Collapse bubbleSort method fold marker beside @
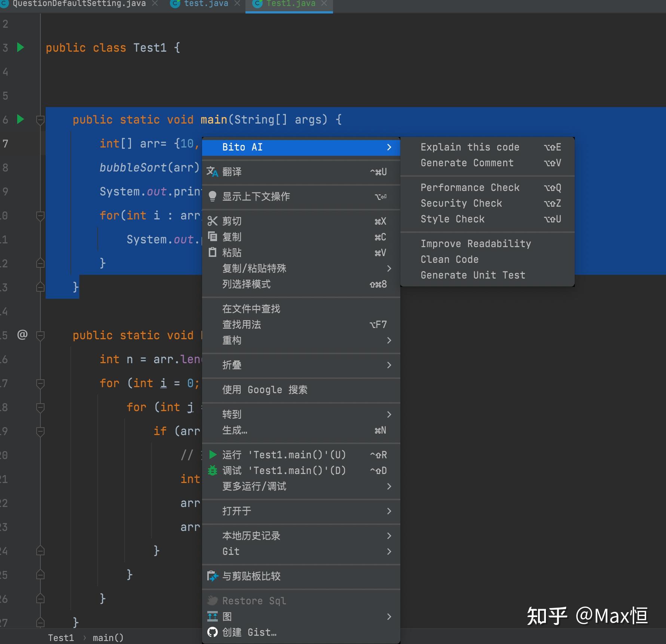The image size is (666, 644). click(x=40, y=335)
